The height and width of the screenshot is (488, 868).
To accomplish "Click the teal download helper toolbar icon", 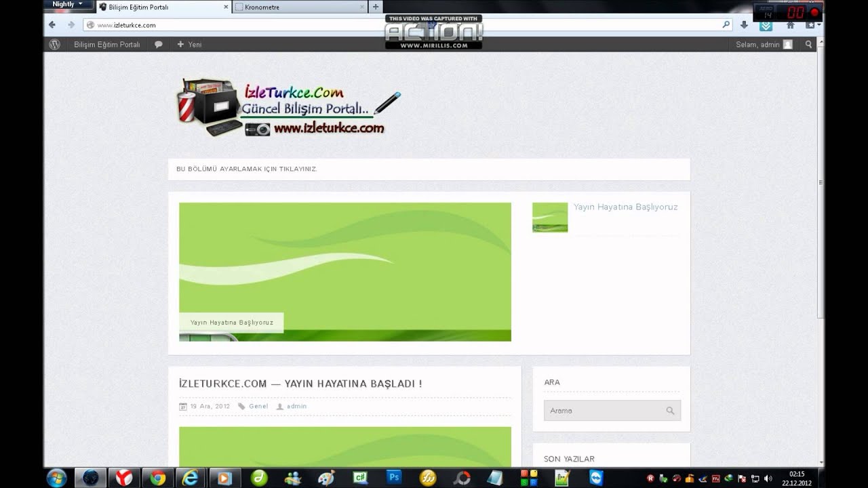I will tap(766, 26).
